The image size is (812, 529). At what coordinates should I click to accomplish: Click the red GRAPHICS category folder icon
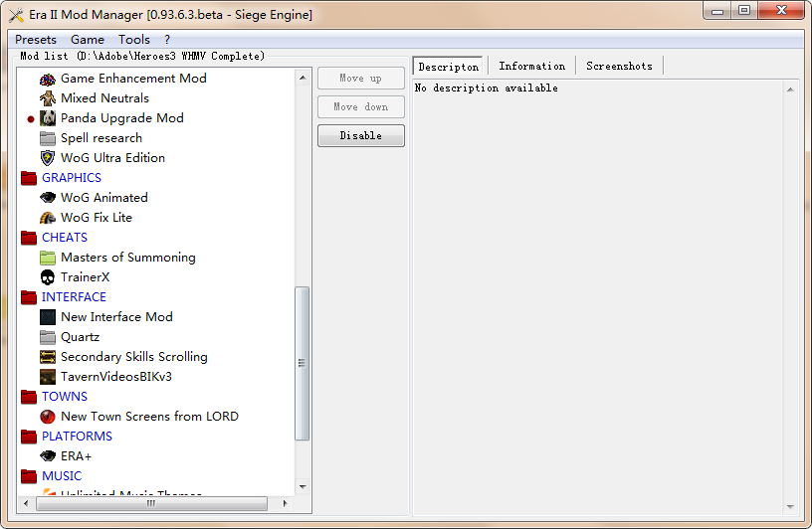pos(29,178)
